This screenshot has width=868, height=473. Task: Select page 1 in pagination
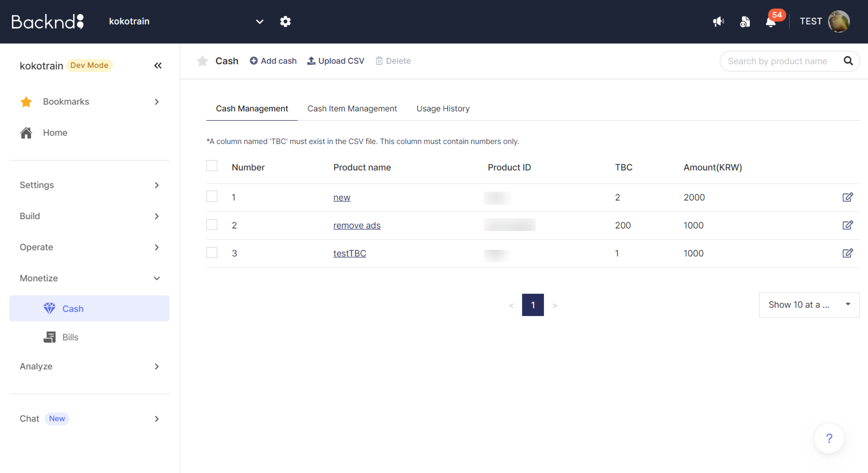coord(533,305)
